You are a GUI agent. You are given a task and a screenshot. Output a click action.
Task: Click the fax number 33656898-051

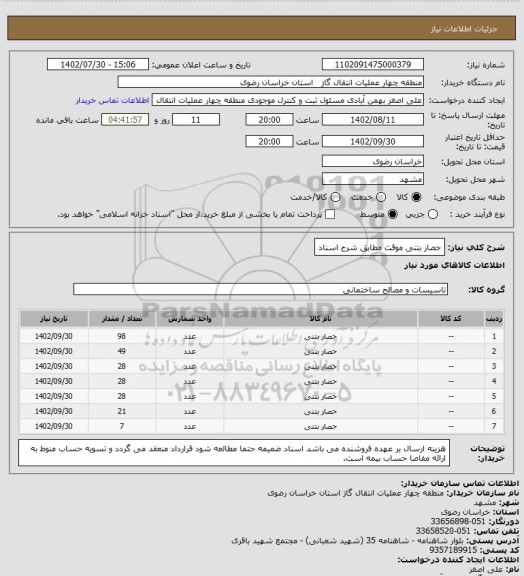[x=458, y=521]
